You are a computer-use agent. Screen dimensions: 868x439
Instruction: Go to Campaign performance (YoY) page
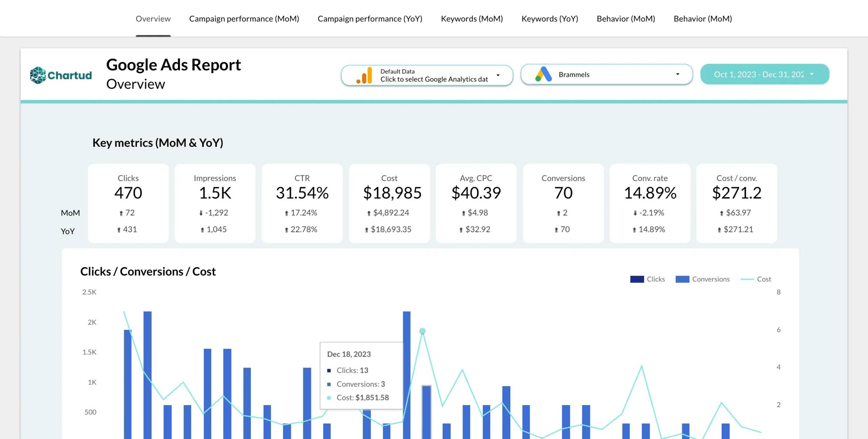click(x=370, y=19)
